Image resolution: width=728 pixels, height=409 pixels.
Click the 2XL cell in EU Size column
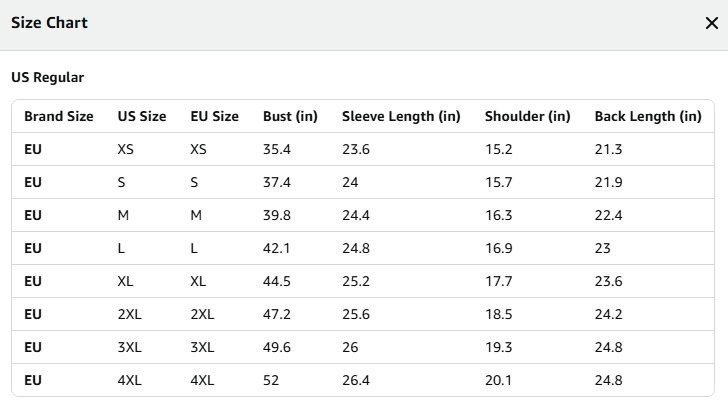coord(202,314)
